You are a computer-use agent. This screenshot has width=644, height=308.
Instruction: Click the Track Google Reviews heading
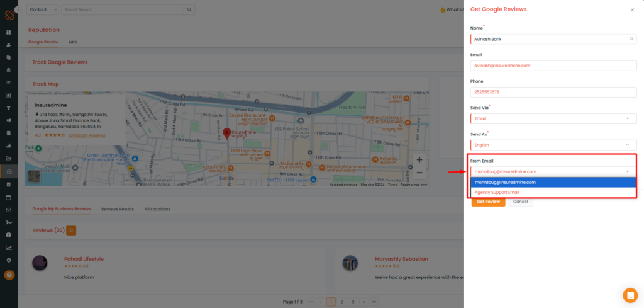(x=60, y=62)
